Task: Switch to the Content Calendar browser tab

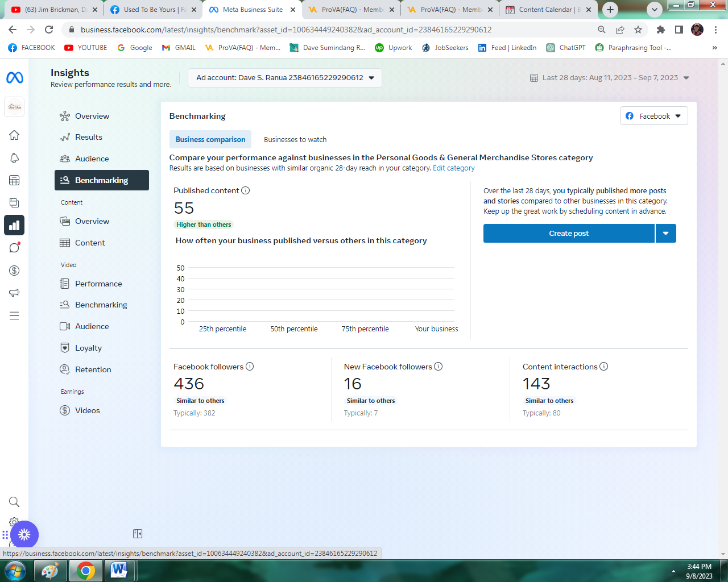Action: click(548, 10)
